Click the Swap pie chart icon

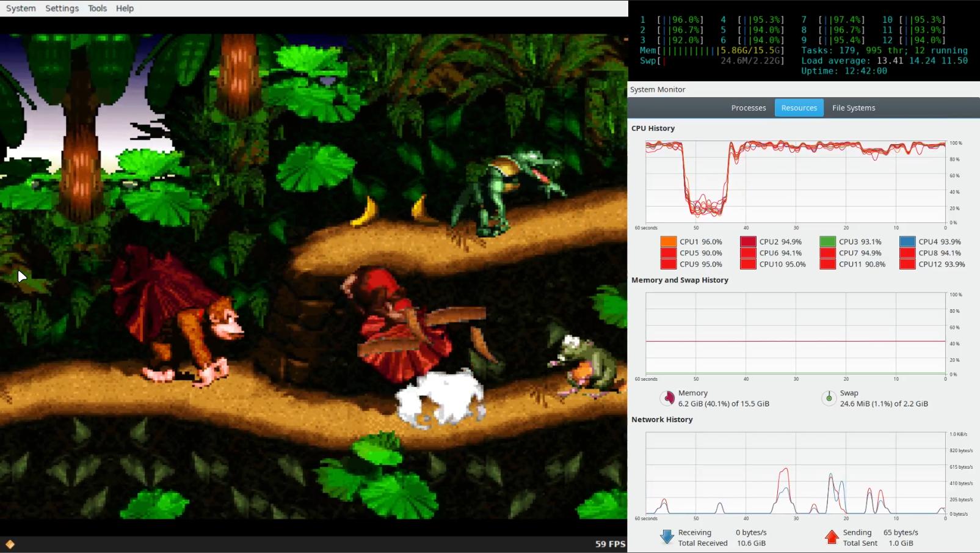click(x=829, y=398)
